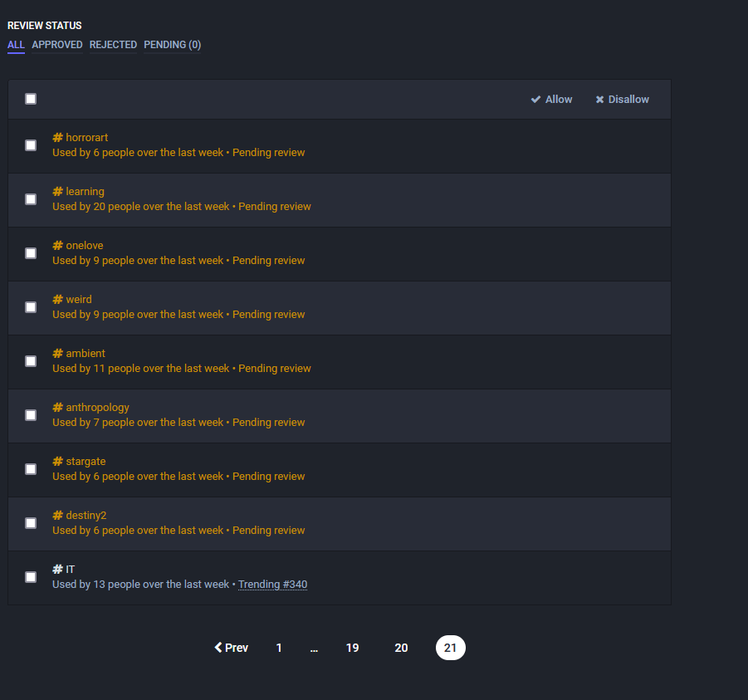This screenshot has width=748, height=700.
Task: Click the hash icon beside destiny2
Action: 58,516
